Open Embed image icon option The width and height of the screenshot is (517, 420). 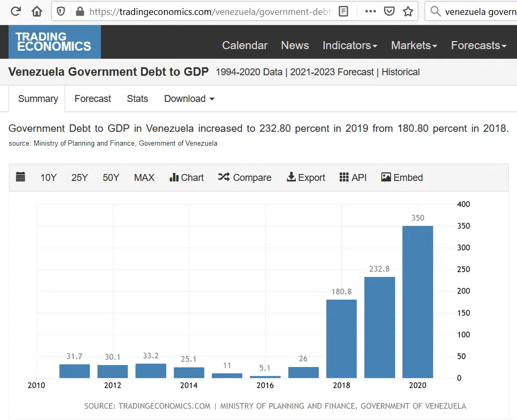point(402,178)
